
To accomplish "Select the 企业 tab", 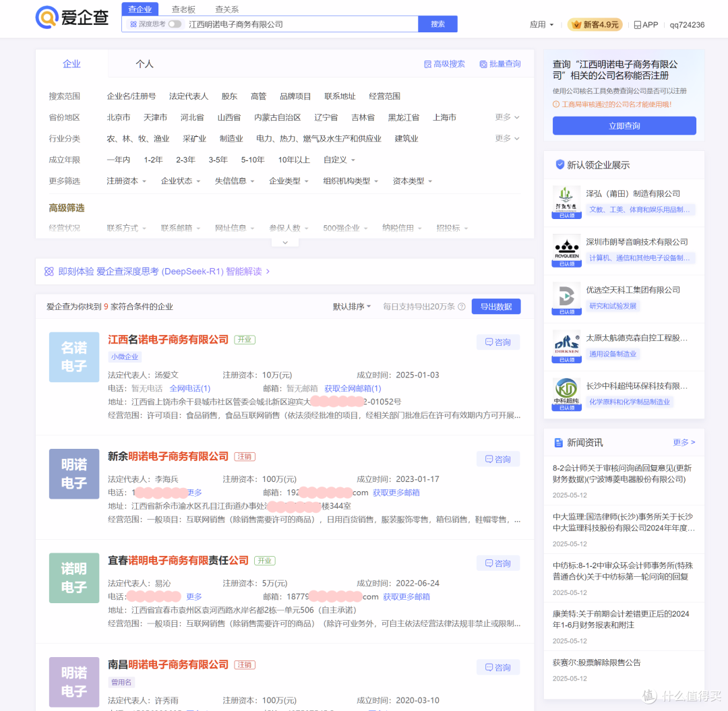I will point(71,64).
